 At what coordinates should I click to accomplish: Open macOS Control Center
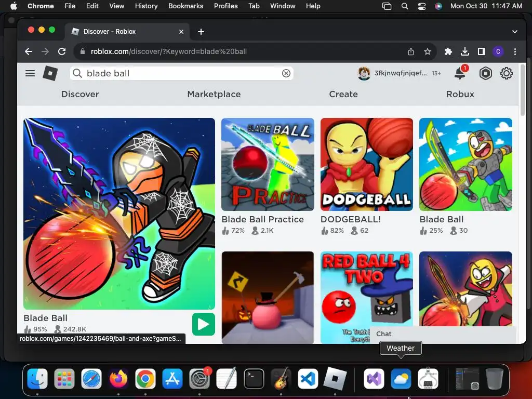[421, 6]
